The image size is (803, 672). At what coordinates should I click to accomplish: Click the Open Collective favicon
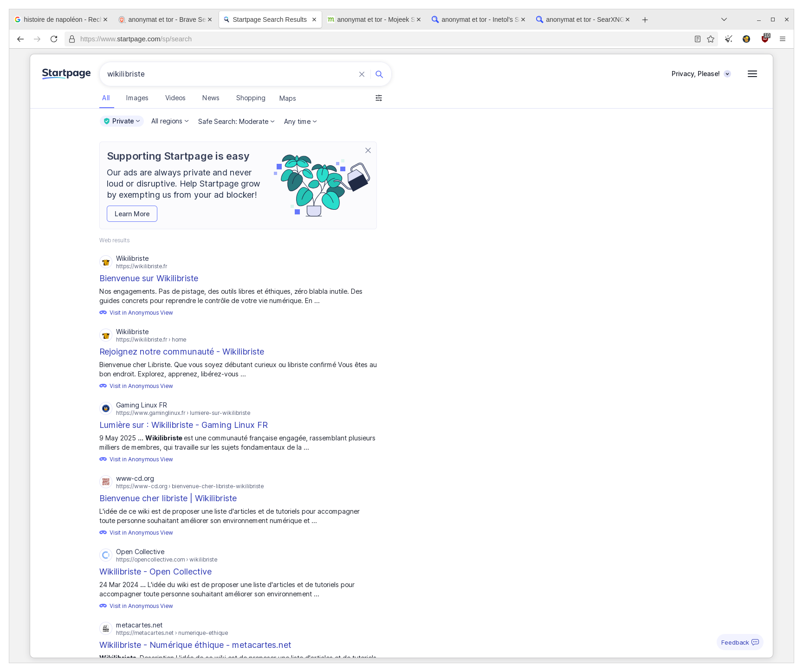click(105, 555)
